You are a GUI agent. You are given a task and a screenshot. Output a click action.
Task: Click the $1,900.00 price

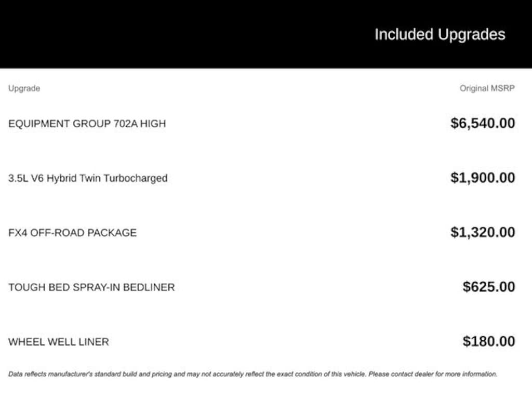483,178
